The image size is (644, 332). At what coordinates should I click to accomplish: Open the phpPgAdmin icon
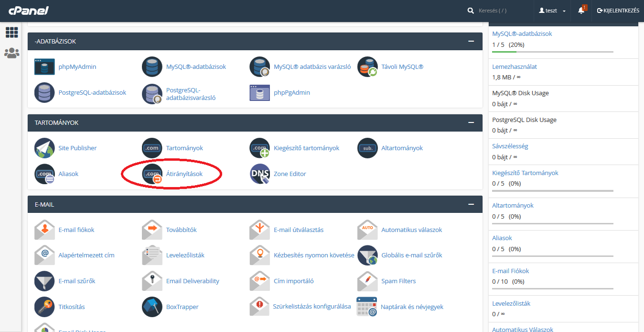coord(260,93)
